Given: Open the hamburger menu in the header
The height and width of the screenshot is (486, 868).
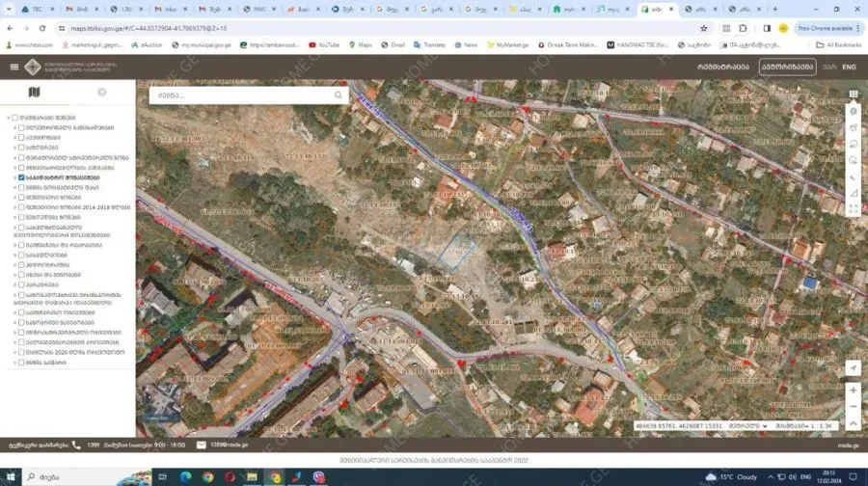Looking at the screenshot, I should (x=14, y=67).
